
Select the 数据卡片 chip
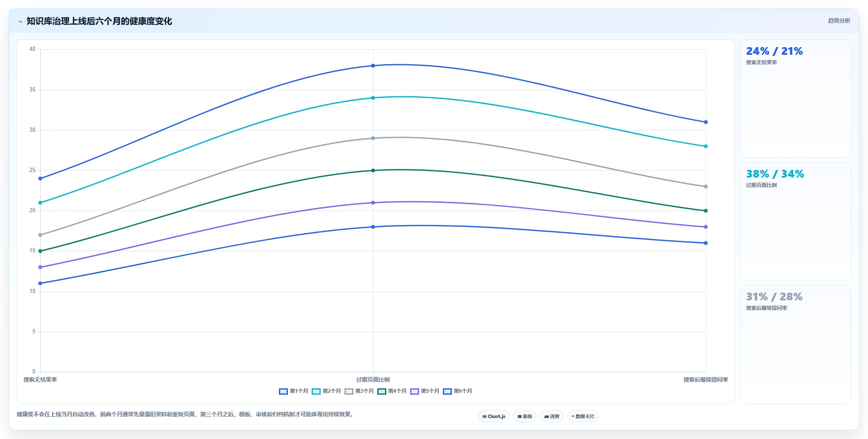pos(583,416)
